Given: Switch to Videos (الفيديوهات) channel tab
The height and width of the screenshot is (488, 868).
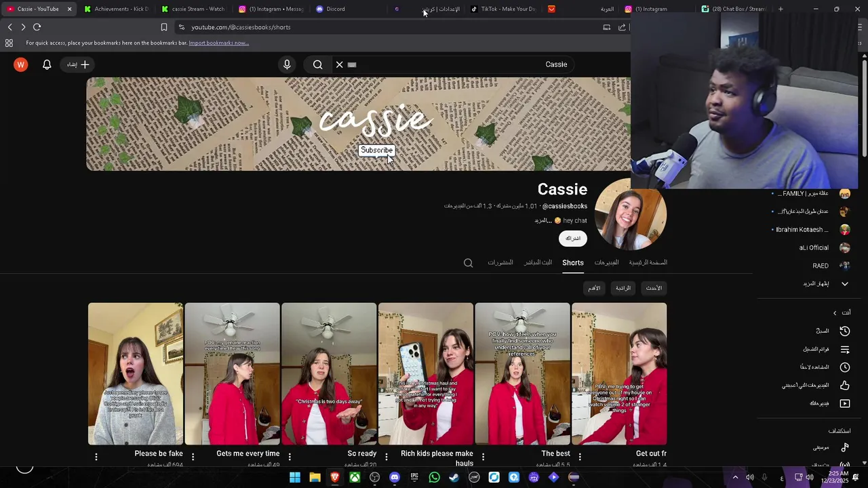Looking at the screenshot, I should pyautogui.click(x=606, y=263).
